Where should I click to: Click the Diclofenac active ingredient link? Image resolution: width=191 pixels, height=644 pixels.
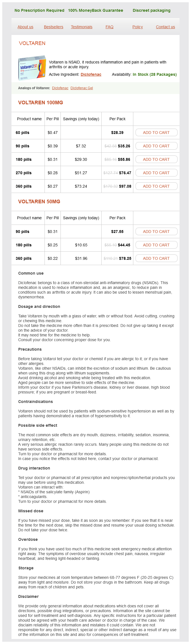pyautogui.click(x=91, y=74)
